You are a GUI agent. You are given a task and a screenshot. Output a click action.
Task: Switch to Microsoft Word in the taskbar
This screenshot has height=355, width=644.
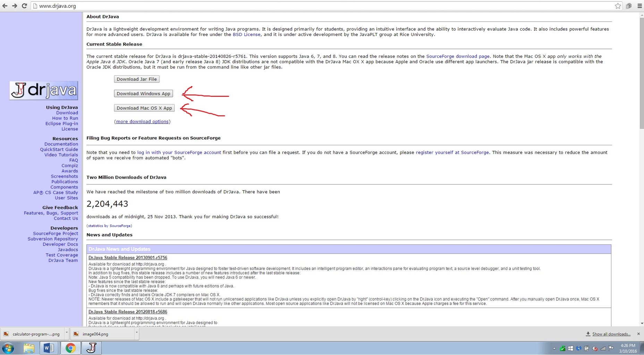point(49,348)
